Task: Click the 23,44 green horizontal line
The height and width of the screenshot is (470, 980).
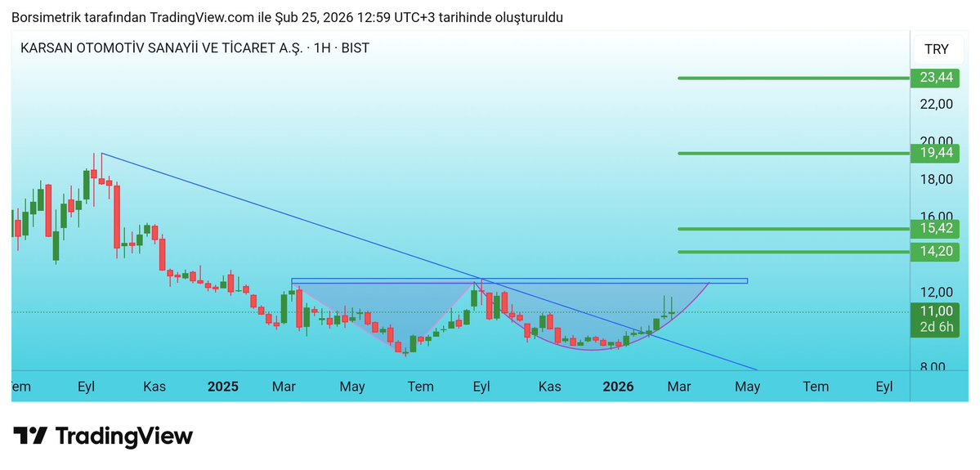Action: [794, 78]
